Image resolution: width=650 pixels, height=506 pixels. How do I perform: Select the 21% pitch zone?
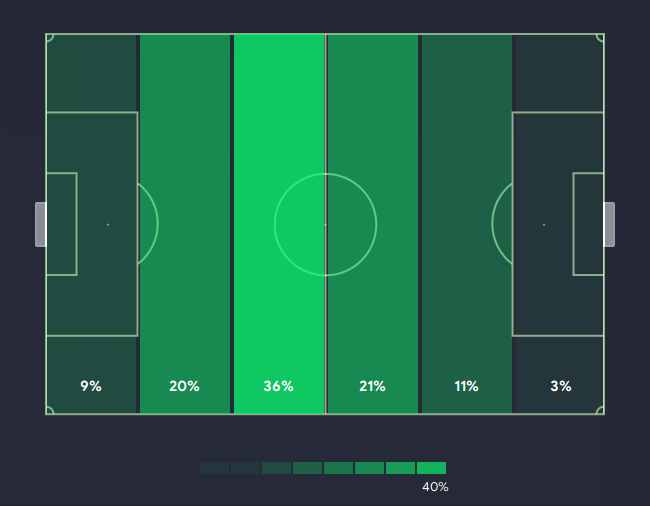pos(373,224)
